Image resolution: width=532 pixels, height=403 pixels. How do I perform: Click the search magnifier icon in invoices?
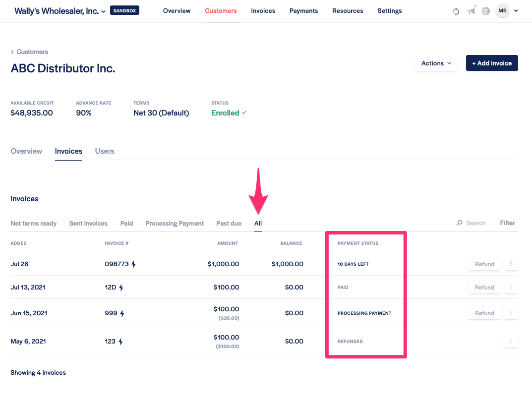460,223
